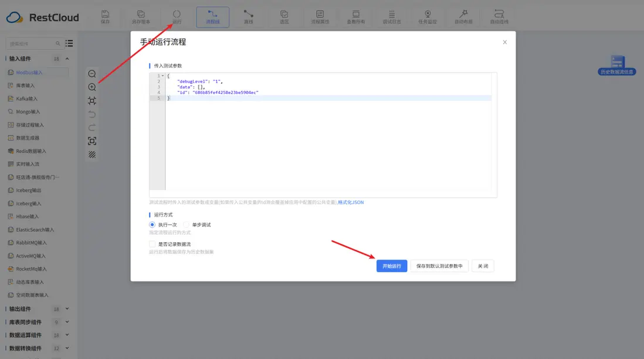Expand the 库表同步组件 group

click(x=67, y=322)
